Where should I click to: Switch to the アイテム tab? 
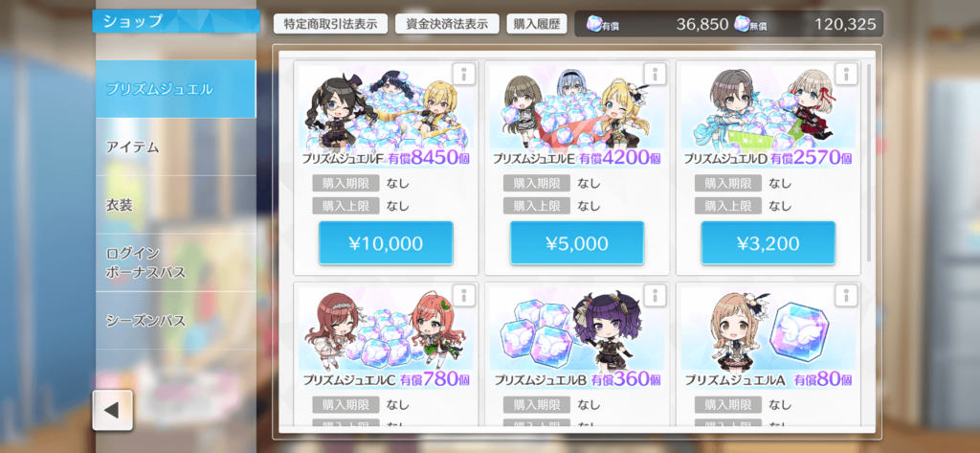(x=176, y=147)
